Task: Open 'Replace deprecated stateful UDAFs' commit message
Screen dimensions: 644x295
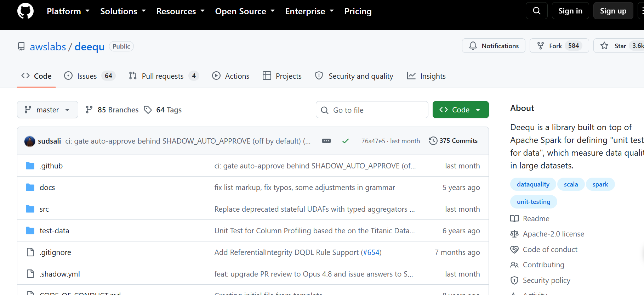Action: click(314, 209)
